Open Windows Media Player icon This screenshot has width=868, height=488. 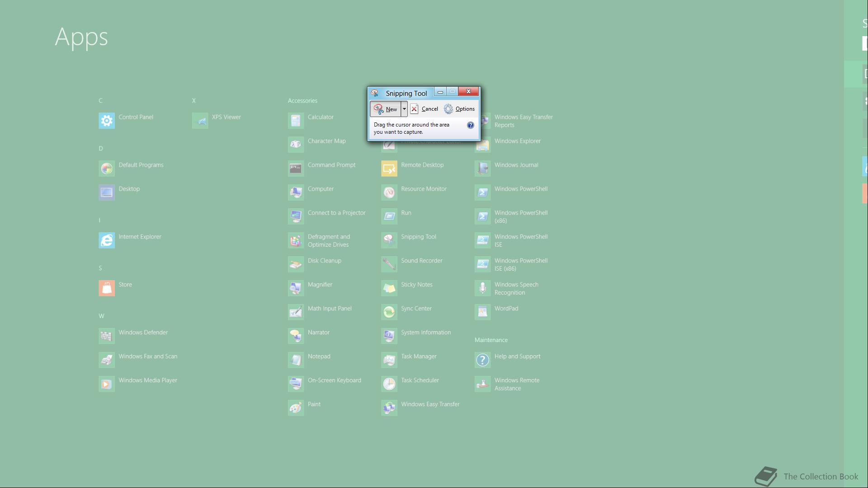107,384
